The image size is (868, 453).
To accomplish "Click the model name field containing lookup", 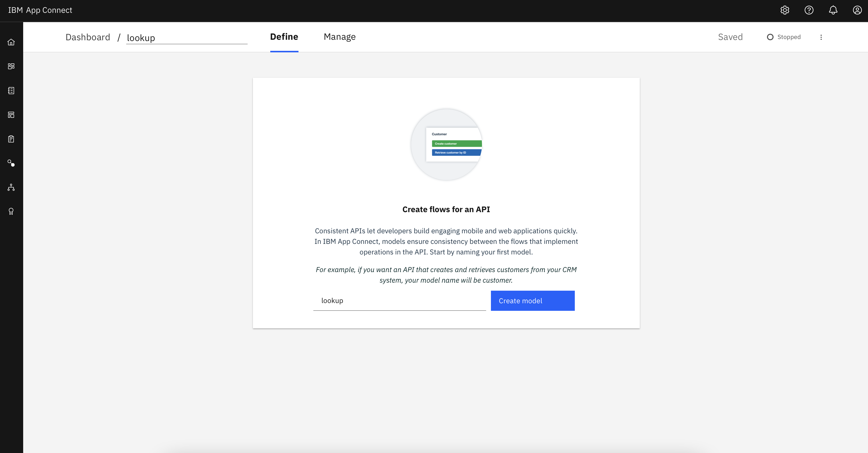I will point(400,300).
